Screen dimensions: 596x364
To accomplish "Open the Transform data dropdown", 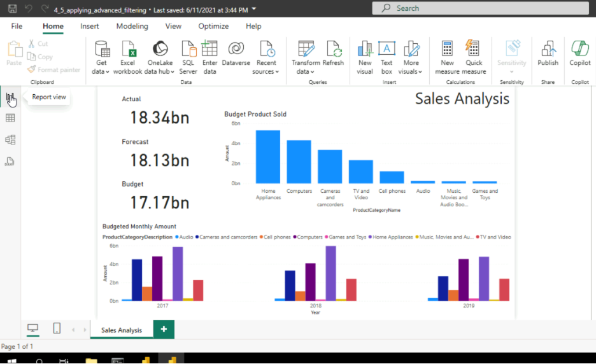I will (x=306, y=57).
